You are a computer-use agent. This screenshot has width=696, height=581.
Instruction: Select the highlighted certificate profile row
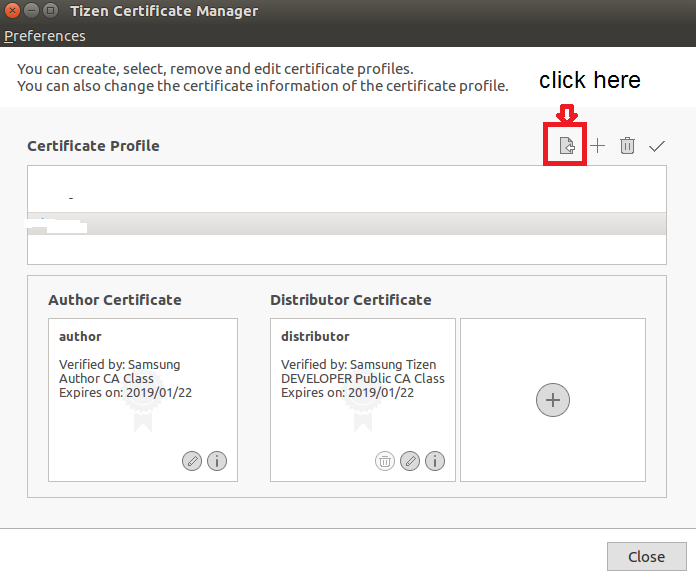pos(346,224)
